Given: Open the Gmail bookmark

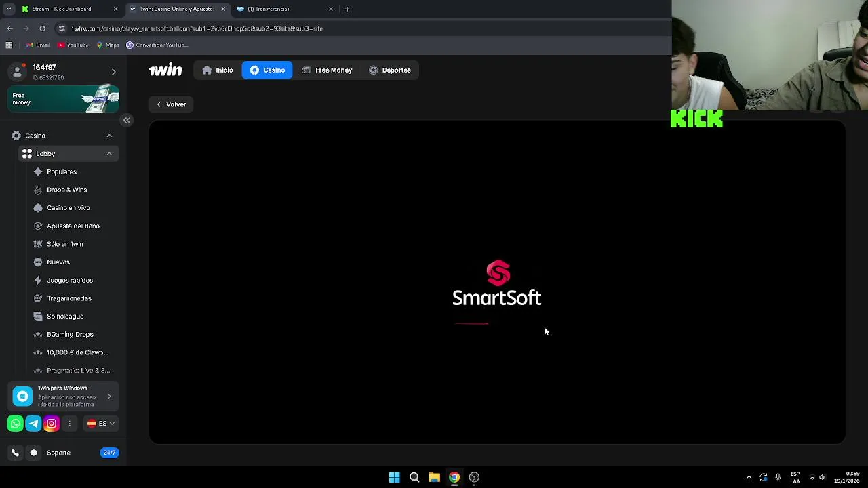Looking at the screenshot, I should click(38, 45).
